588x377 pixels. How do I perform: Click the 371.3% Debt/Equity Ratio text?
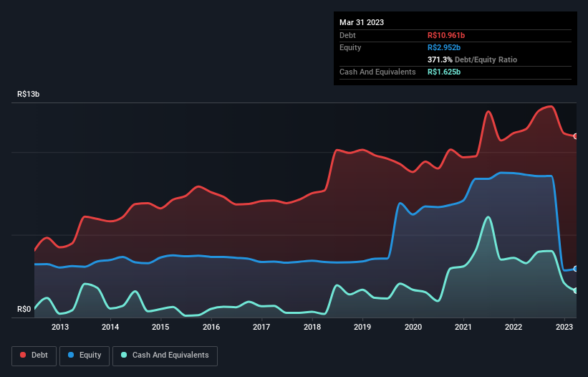[x=472, y=59]
